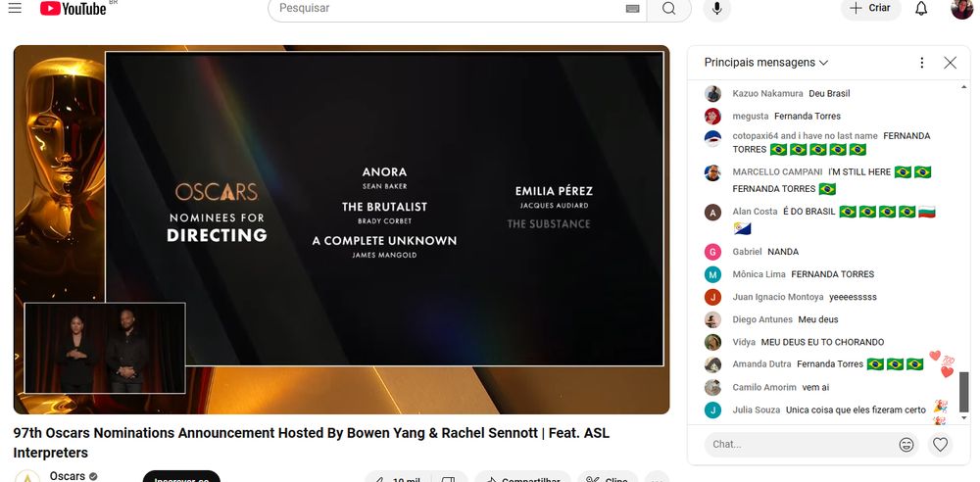Viewport: 980px width, 482px height.
Task: Select the megusta username in chat
Action: [751, 117]
